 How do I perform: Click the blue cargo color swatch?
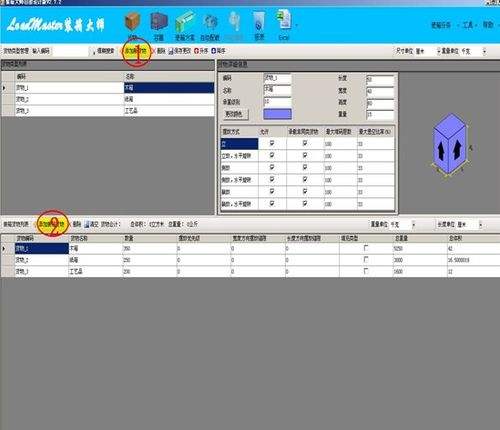click(277, 114)
